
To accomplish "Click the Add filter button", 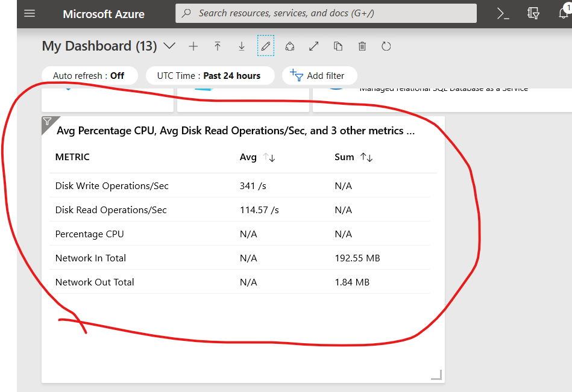I will pos(319,76).
